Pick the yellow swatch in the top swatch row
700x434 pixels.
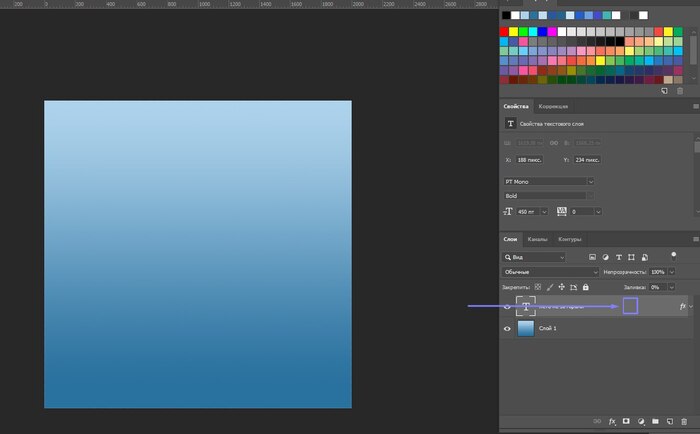tap(514, 31)
